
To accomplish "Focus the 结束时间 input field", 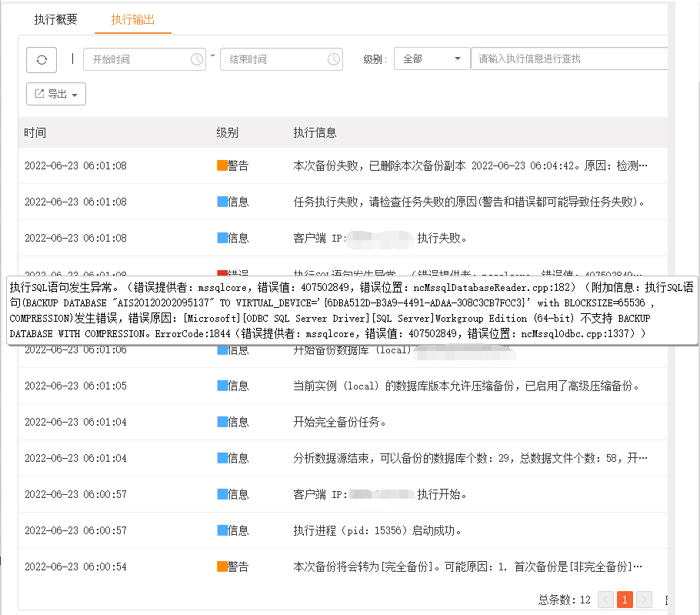I will (x=282, y=59).
